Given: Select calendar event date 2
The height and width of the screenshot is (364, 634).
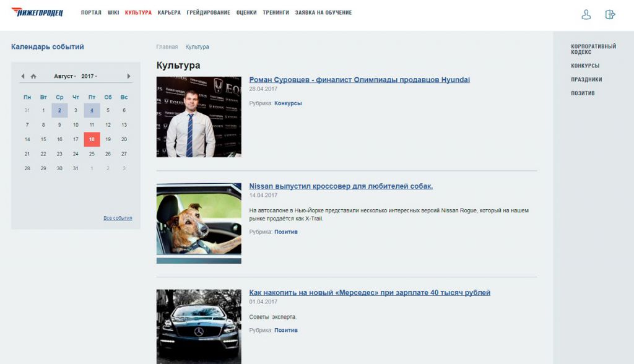Looking at the screenshot, I should (x=59, y=110).
